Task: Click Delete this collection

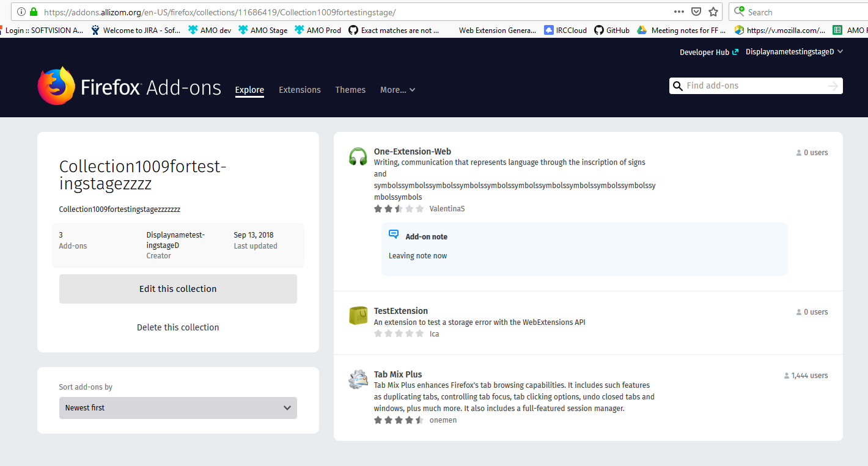Action: (x=178, y=327)
